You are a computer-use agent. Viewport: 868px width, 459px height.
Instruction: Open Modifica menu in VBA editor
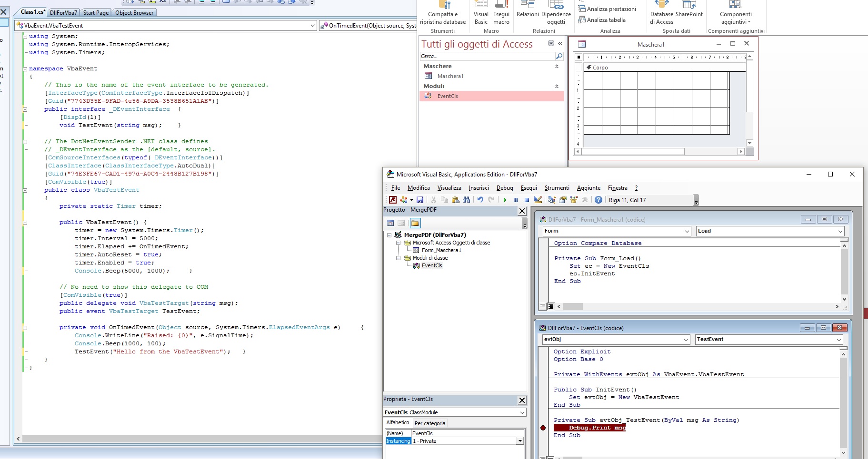point(419,188)
